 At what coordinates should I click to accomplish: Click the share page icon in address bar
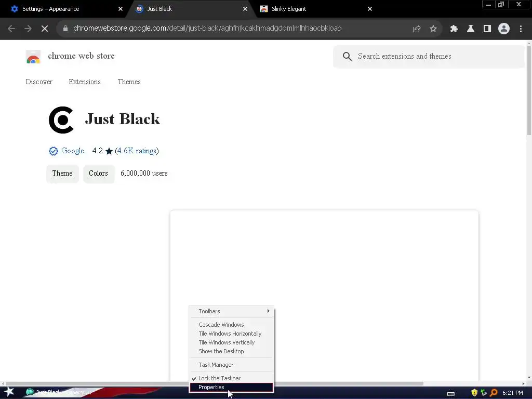416,29
